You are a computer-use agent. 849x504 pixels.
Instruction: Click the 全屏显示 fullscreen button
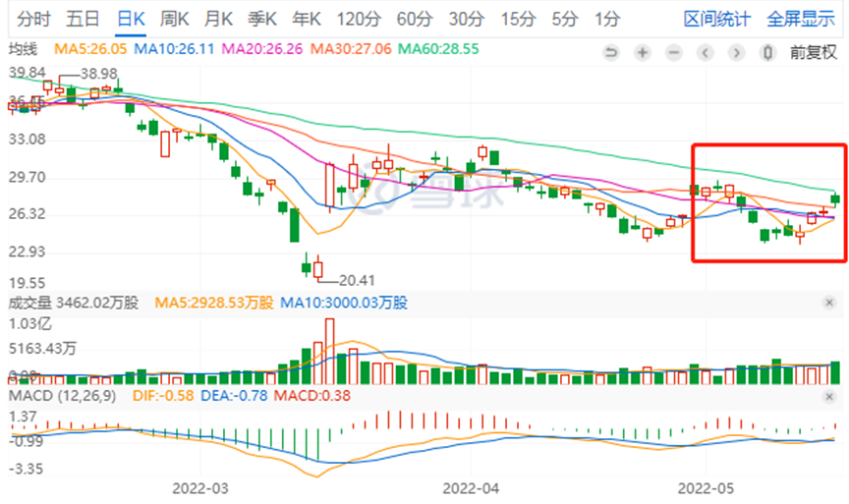tap(801, 19)
